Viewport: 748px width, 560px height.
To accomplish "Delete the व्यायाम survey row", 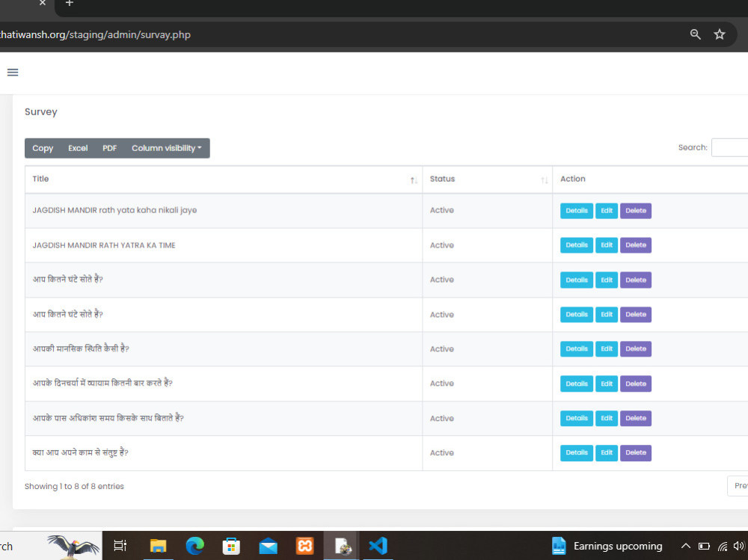I will pyautogui.click(x=635, y=384).
